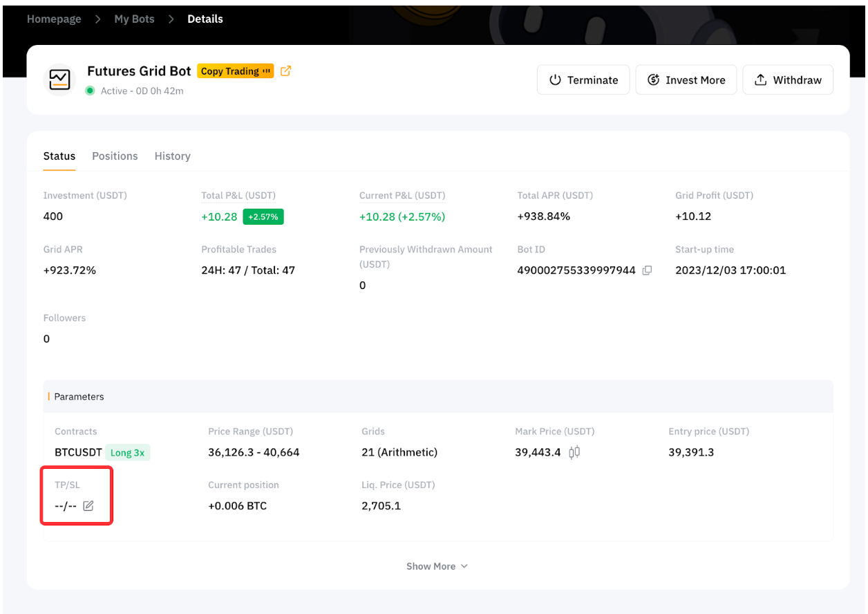Expand the Show More section
Viewport: 868px width, 614px height.
437,566
